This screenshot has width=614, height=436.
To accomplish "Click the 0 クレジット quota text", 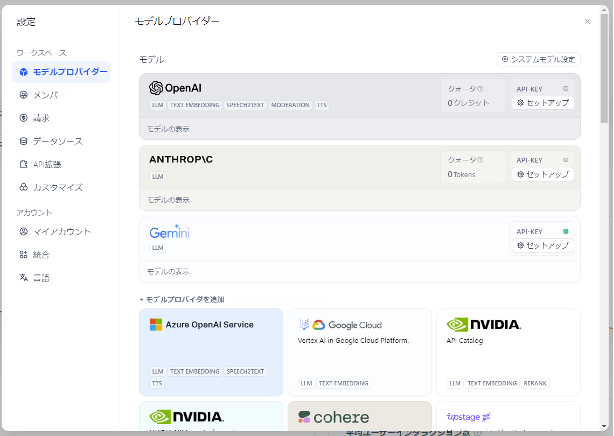I will (x=468, y=103).
